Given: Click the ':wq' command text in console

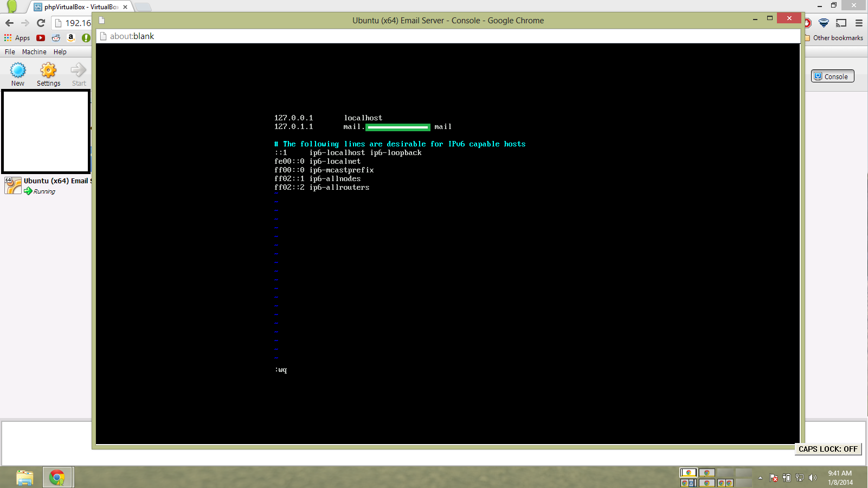Looking at the screenshot, I should (x=281, y=369).
